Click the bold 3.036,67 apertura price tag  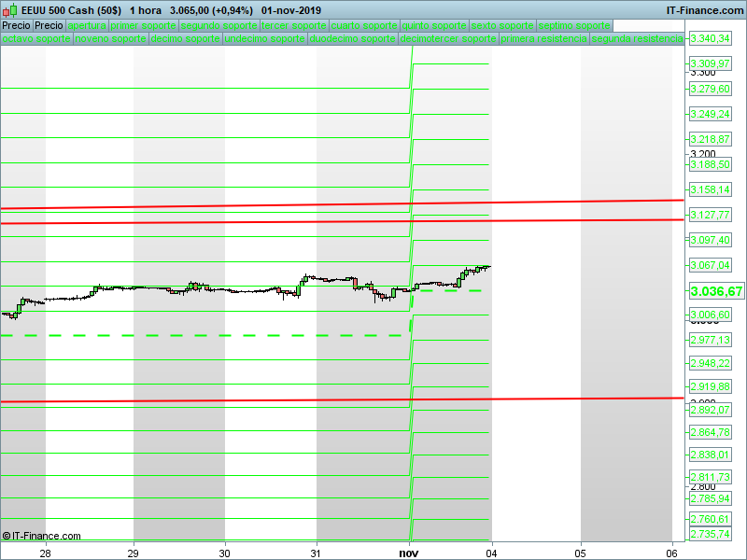(x=716, y=291)
